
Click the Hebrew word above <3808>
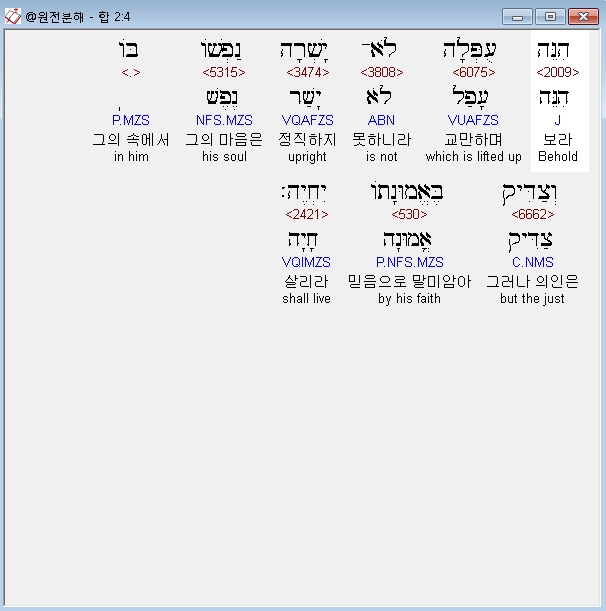point(379,48)
